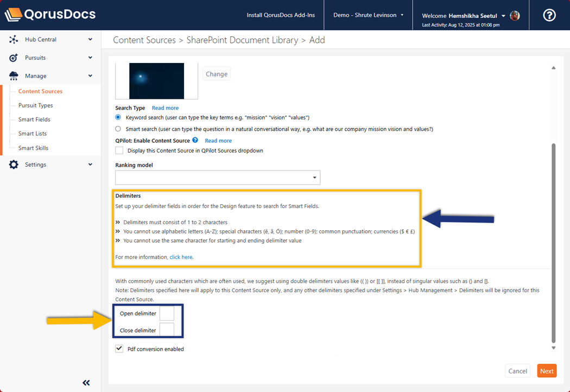The width and height of the screenshot is (570, 392).
Task: Click the Manage cloud icon
Action: (x=14, y=76)
